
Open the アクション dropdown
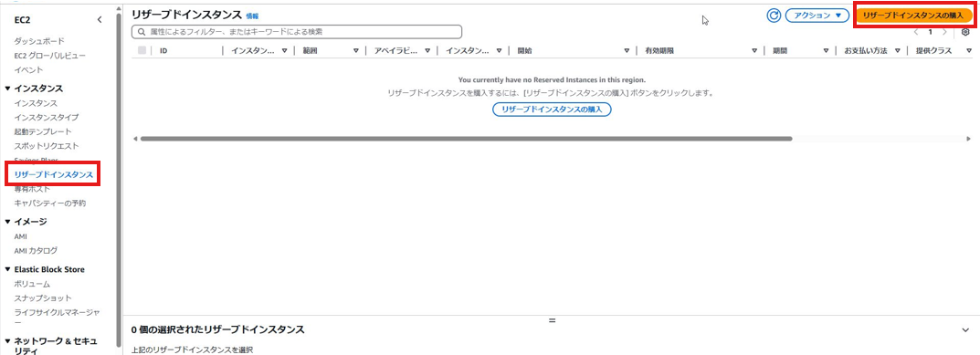click(817, 16)
